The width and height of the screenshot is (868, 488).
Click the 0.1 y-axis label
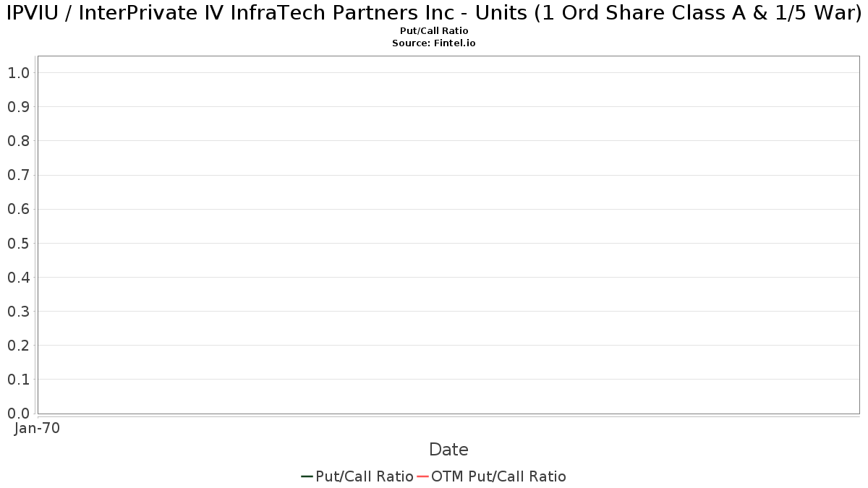(18, 380)
